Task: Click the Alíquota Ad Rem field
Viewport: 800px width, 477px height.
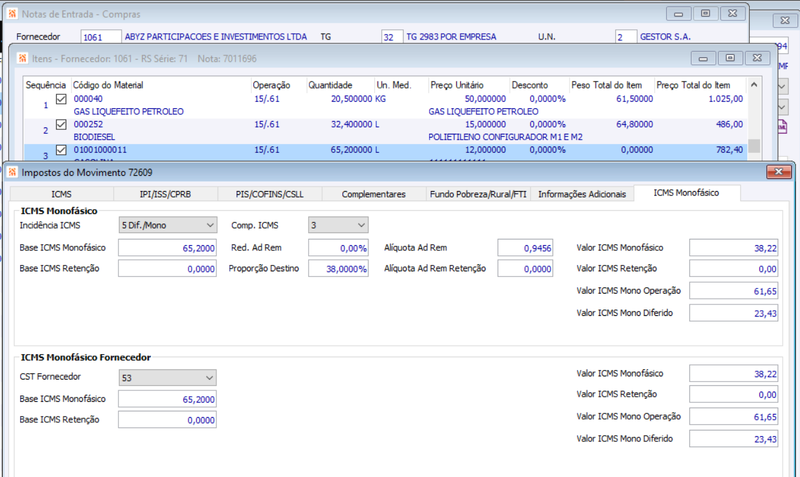Action: pos(526,248)
